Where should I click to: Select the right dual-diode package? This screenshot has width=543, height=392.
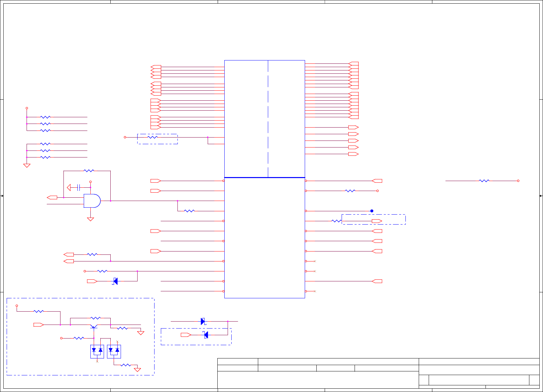pyautogui.click(x=114, y=351)
